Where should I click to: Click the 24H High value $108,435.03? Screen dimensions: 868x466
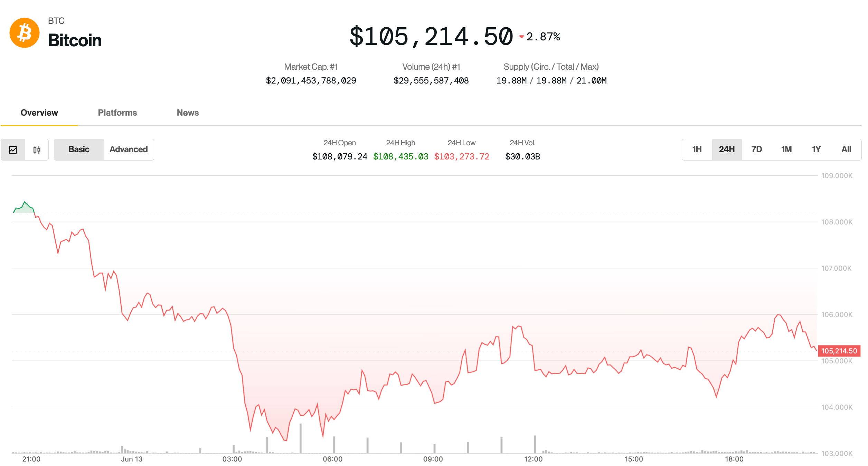coord(400,156)
